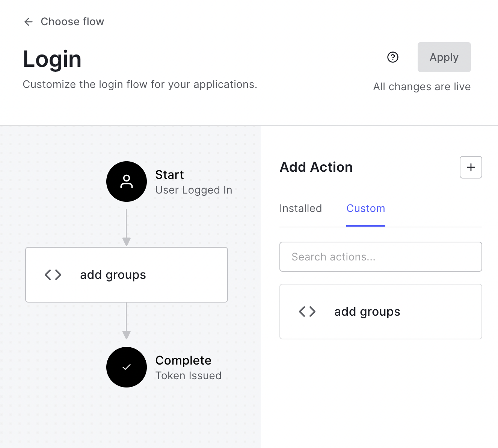Click the code brackets icon in the add groups node
Image resolution: width=498 pixels, height=448 pixels.
coord(53,274)
